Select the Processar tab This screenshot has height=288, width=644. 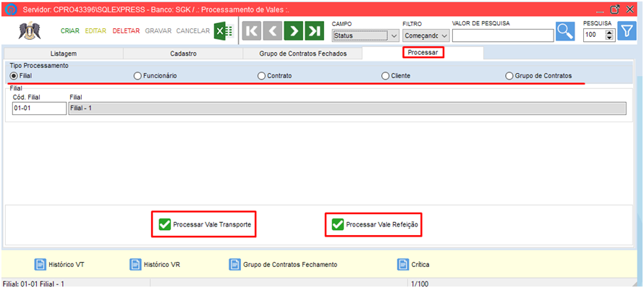423,53
